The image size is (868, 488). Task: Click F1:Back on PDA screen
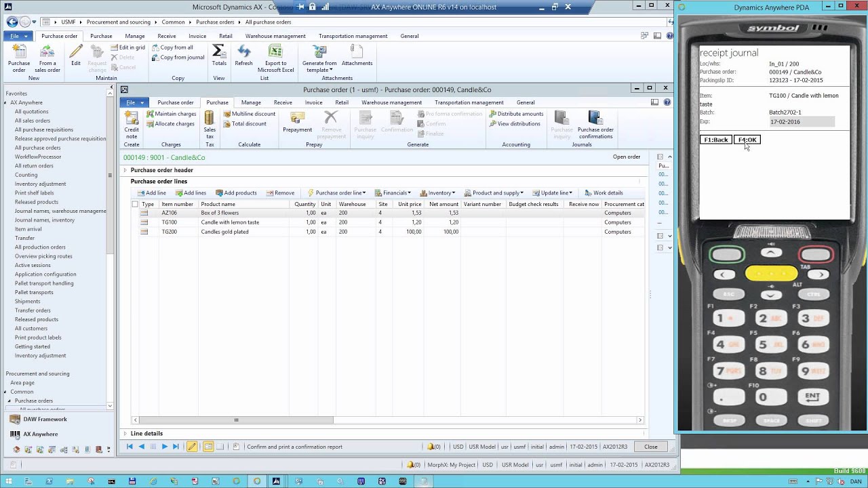[716, 140]
